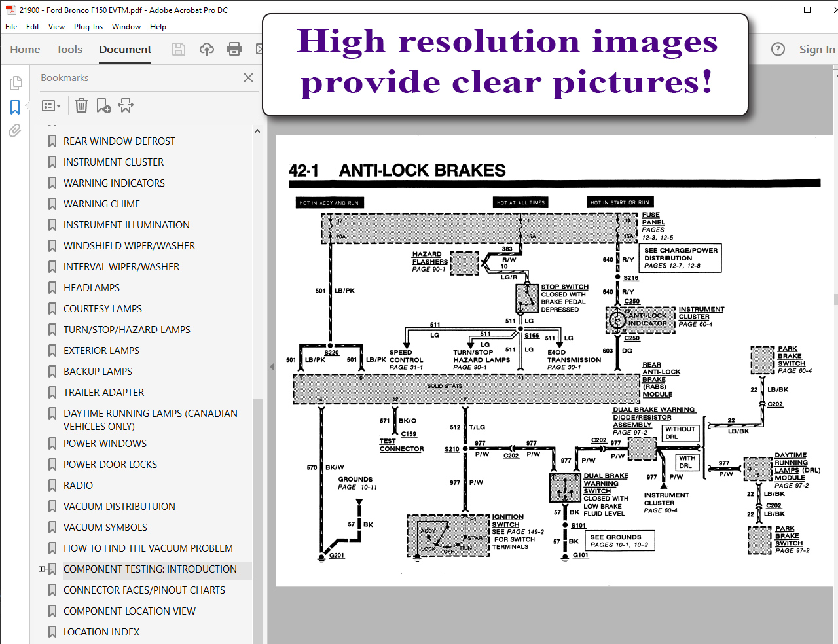Switch to the Tools tab

(x=69, y=49)
